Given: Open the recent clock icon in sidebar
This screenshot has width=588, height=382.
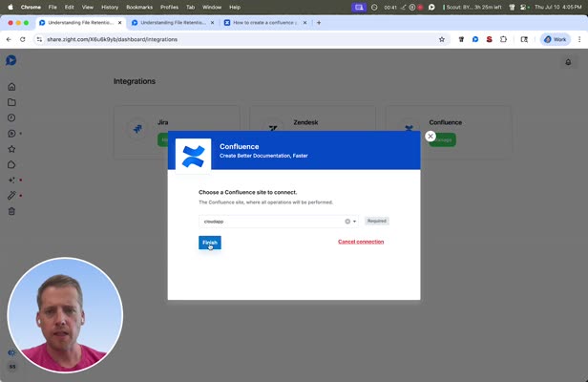Looking at the screenshot, I should coord(11,117).
